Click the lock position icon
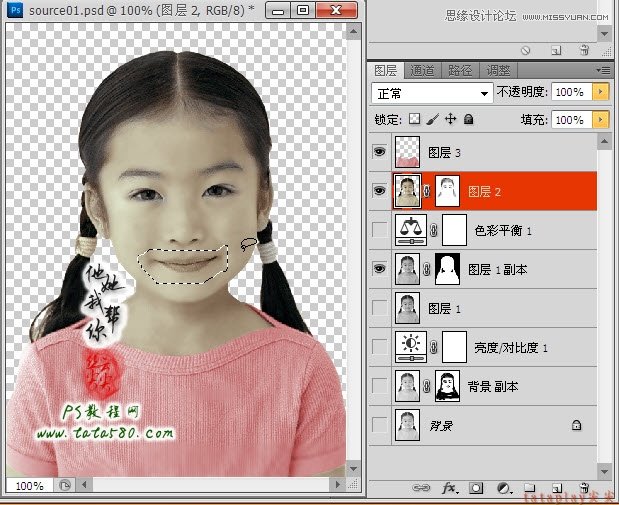Image resolution: width=619 pixels, height=505 pixels. click(450, 119)
